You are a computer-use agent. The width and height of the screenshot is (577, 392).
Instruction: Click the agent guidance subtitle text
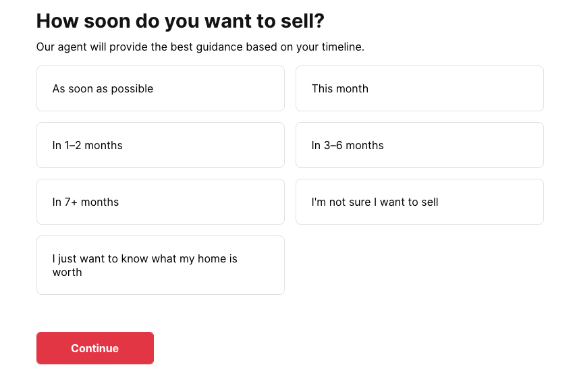[200, 47]
